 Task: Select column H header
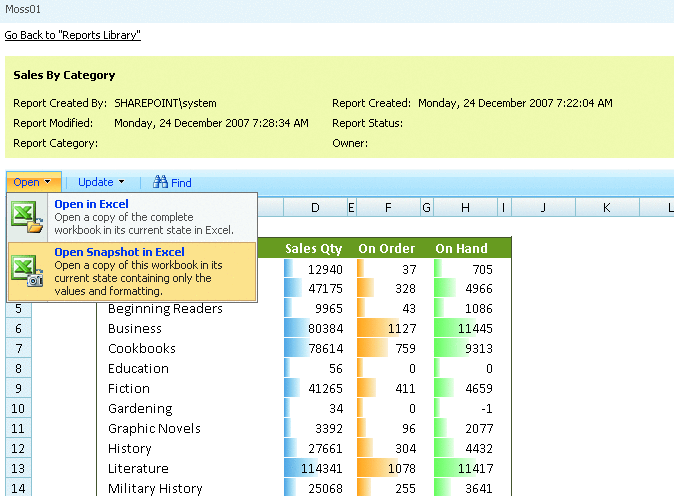(466, 208)
